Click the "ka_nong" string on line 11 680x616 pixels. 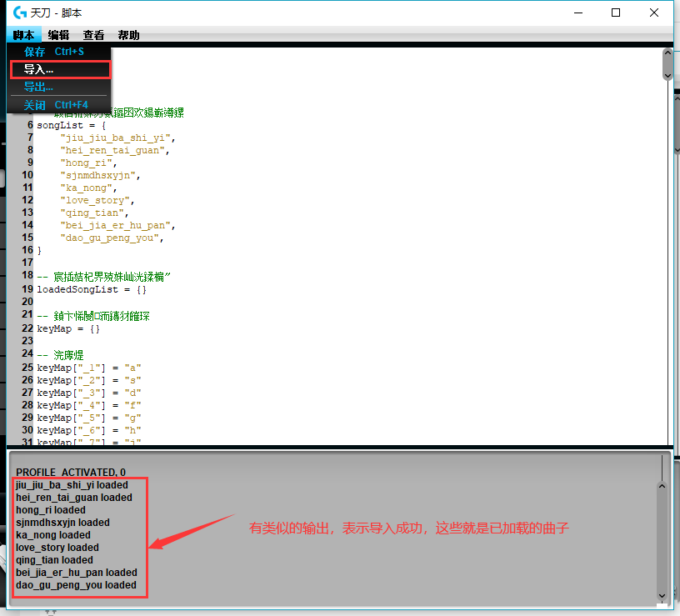pyautogui.click(x=87, y=188)
